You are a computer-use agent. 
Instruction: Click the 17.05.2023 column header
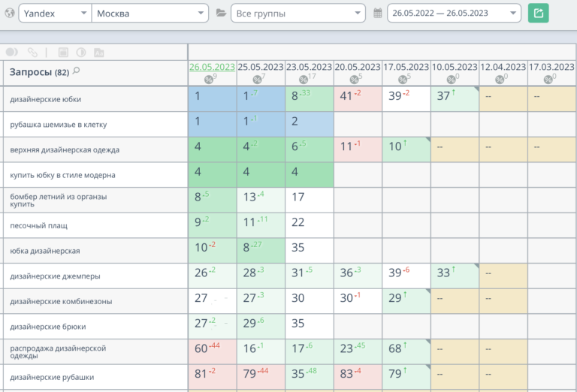(x=406, y=67)
